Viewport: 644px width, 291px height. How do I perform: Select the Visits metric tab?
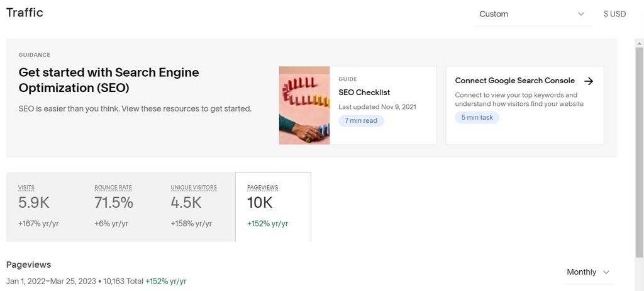click(x=44, y=206)
